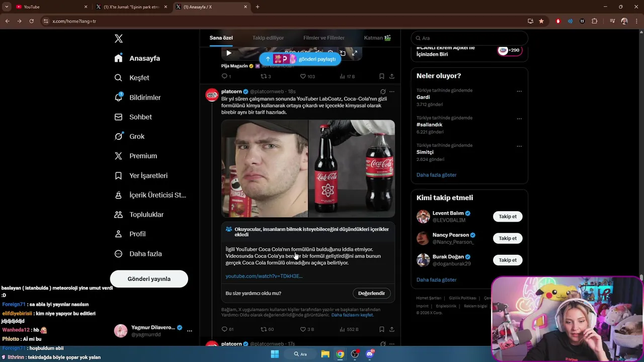The height and width of the screenshot is (362, 644).
Task: Open Daha fazla sidebar menu
Action: coord(138,254)
